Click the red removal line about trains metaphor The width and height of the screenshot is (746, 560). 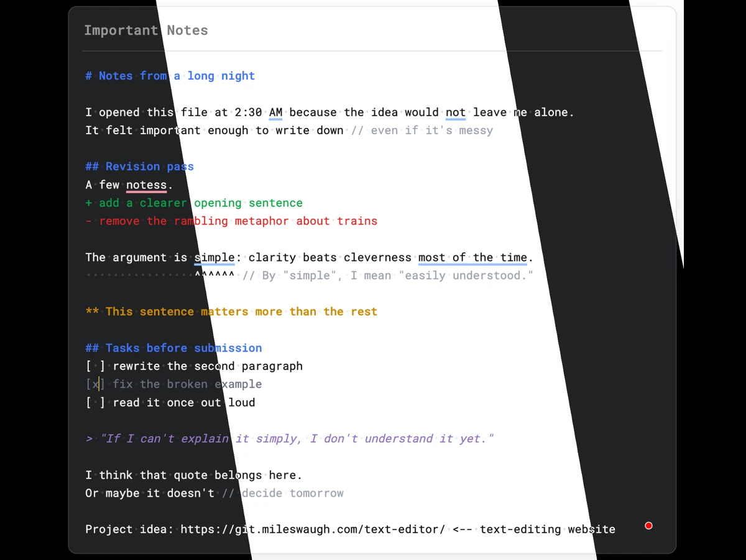pos(232,221)
